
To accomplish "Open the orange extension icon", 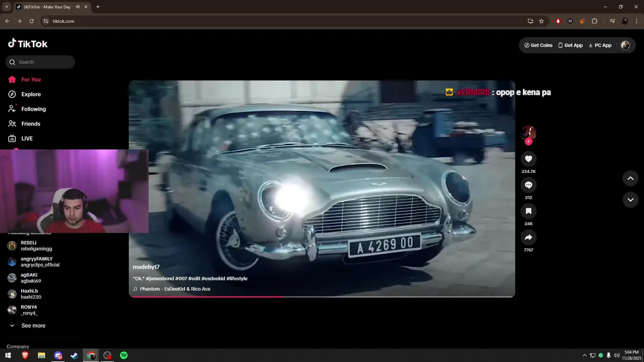I will 582,21.
